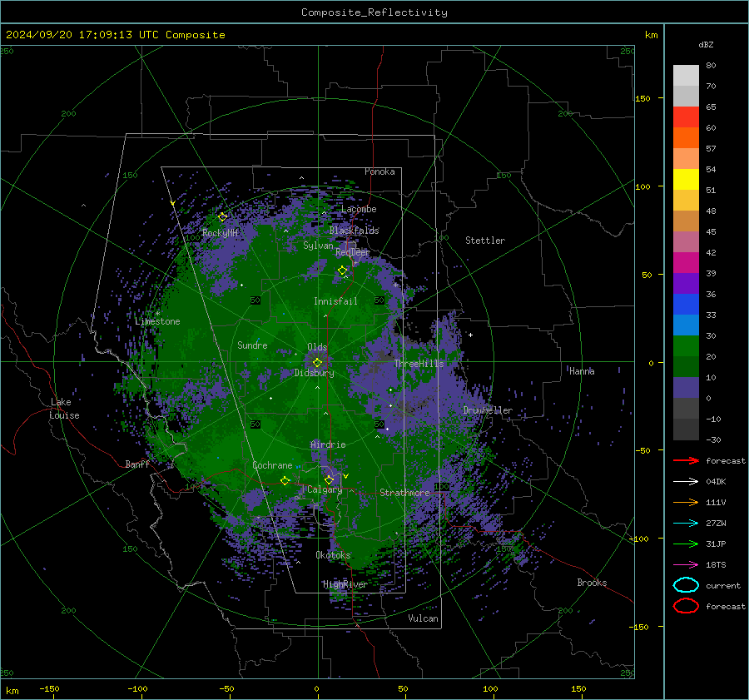The image size is (749, 700).
Task: Click the Stettler city label
Action: tap(485, 241)
